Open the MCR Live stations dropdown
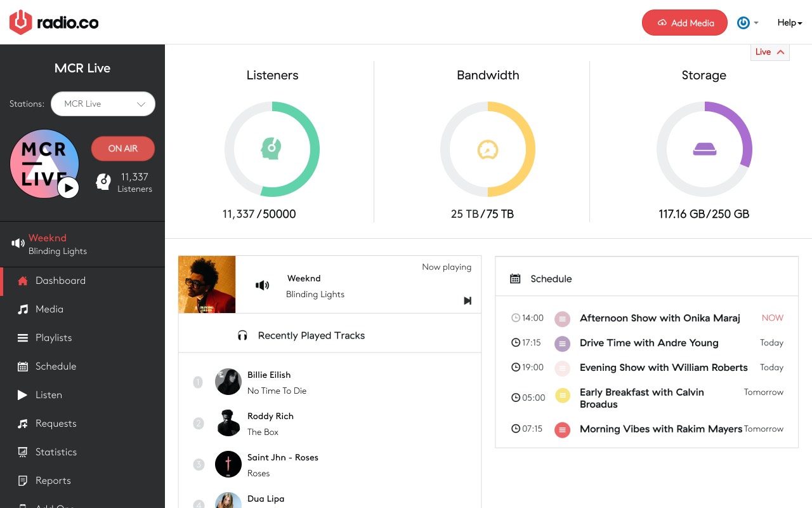Viewport: 812px width, 508px height. click(x=103, y=104)
